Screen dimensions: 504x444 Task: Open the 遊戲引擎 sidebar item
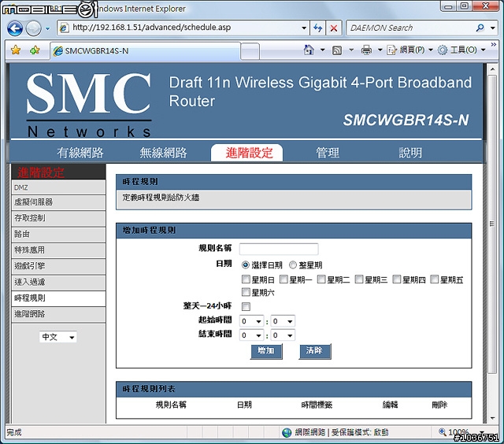click(x=58, y=266)
